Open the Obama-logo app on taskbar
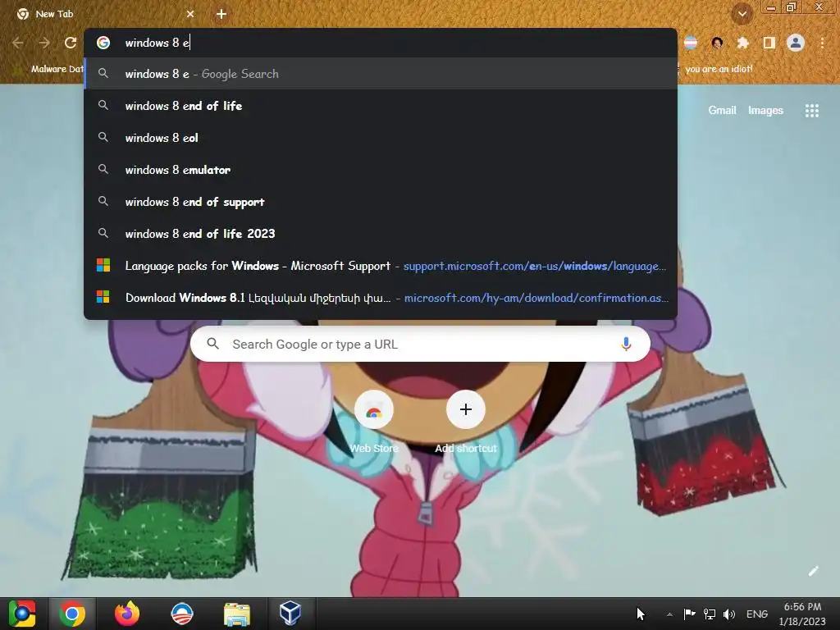 pos(181,614)
